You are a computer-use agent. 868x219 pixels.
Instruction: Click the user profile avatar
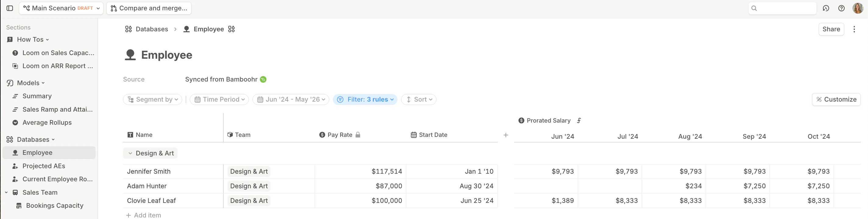[x=858, y=8]
